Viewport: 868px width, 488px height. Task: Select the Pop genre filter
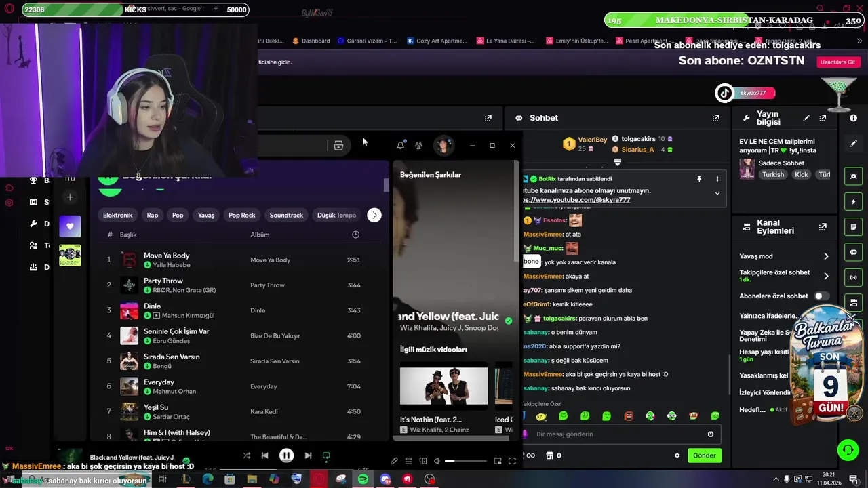[178, 215]
